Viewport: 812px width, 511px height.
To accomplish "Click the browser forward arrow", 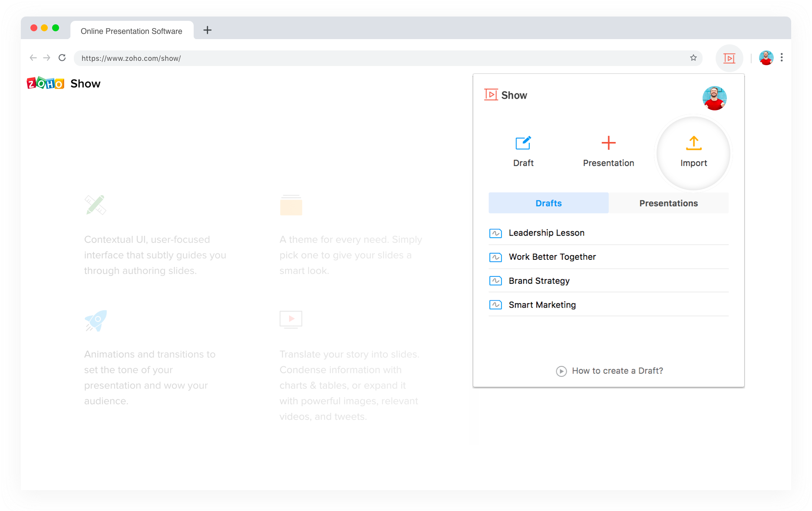I will click(x=47, y=58).
